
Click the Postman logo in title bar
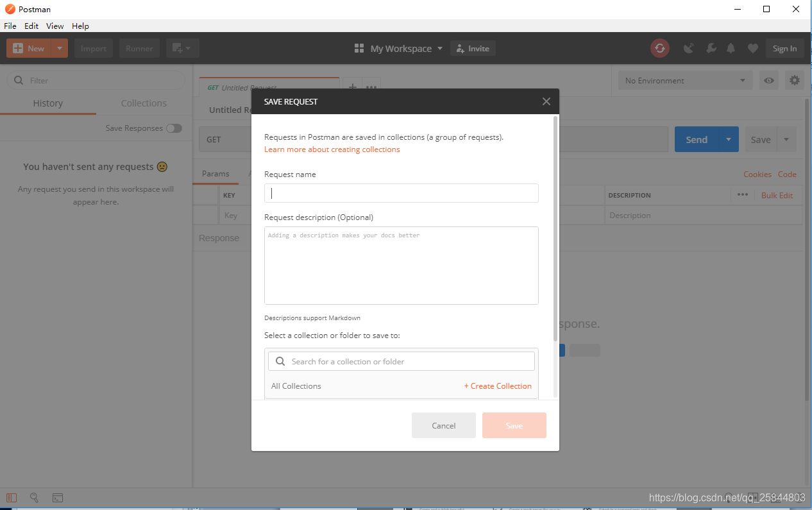10,10
